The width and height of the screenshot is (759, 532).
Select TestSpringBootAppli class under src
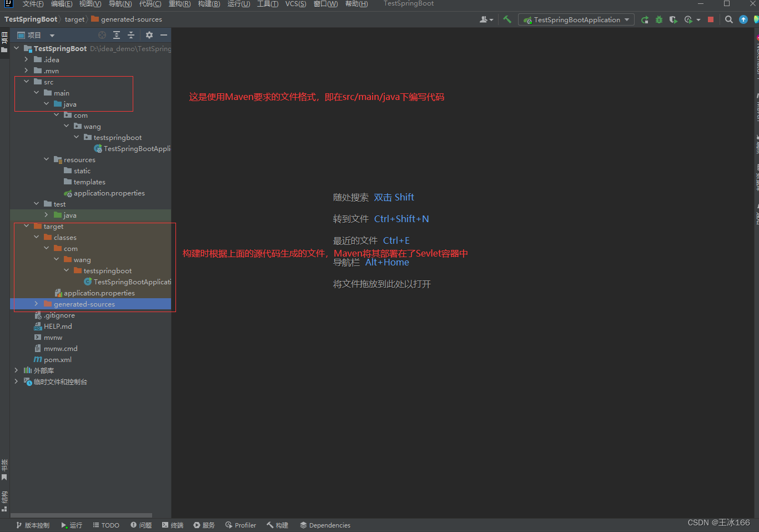click(x=132, y=148)
